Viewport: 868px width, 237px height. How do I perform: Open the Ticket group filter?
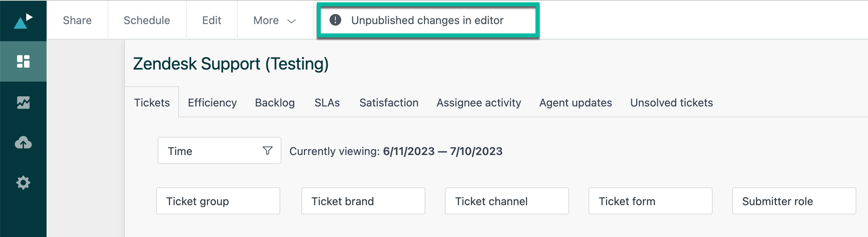218,201
